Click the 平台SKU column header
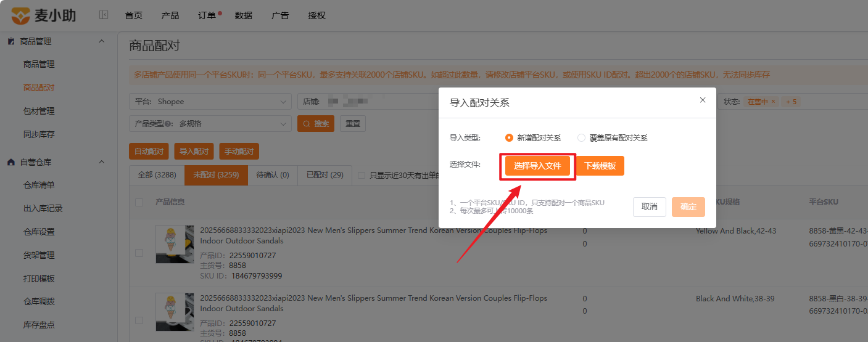The height and width of the screenshot is (342, 868). point(824,202)
